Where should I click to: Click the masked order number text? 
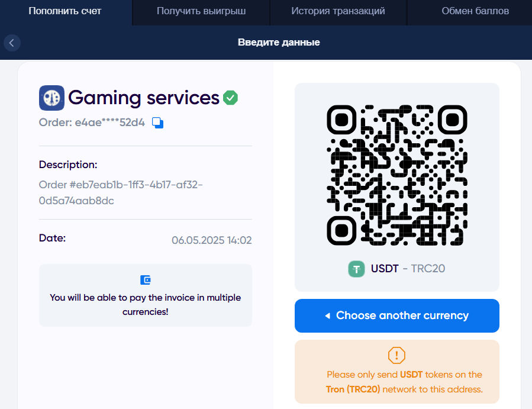pos(92,123)
